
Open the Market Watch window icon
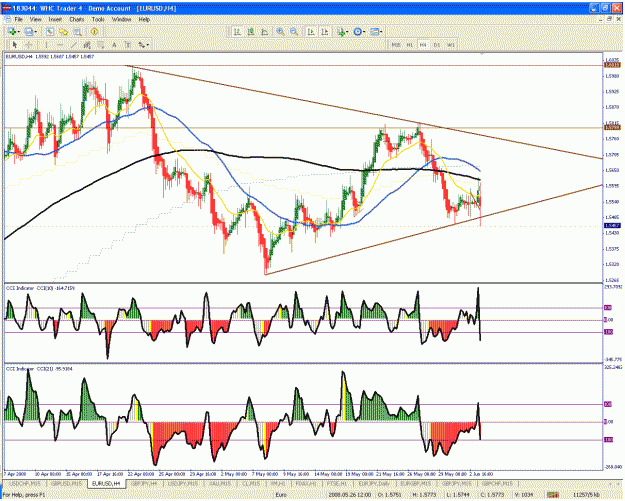pos(50,31)
